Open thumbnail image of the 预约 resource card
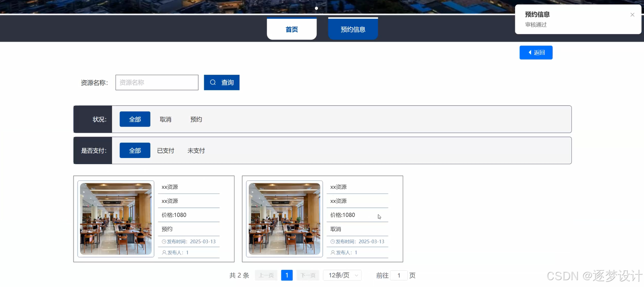Image resolution: width=644 pixels, height=287 pixels. [116, 219]
